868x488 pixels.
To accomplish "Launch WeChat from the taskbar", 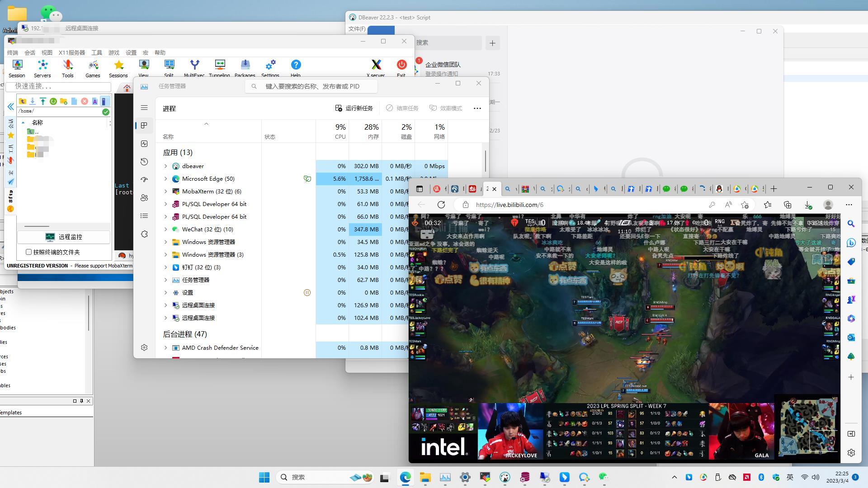I will [x=603, y=477].
